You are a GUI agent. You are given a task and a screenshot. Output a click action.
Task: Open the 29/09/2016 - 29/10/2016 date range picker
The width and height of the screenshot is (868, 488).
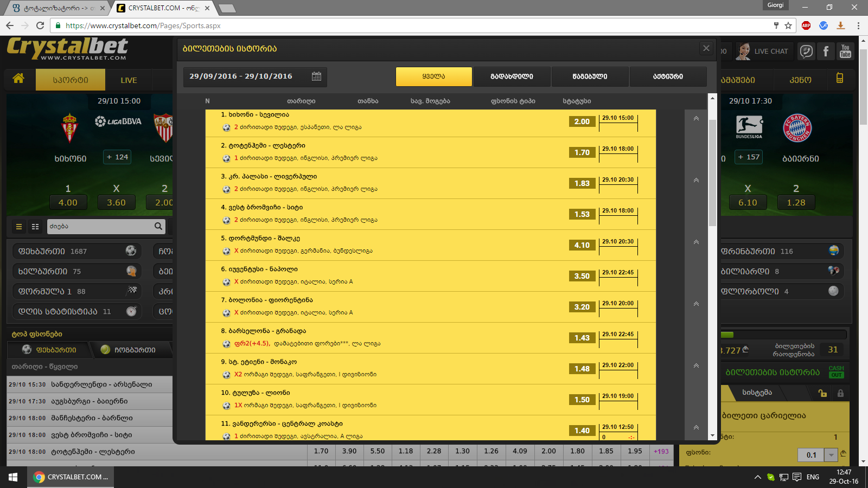click(255, 76)
